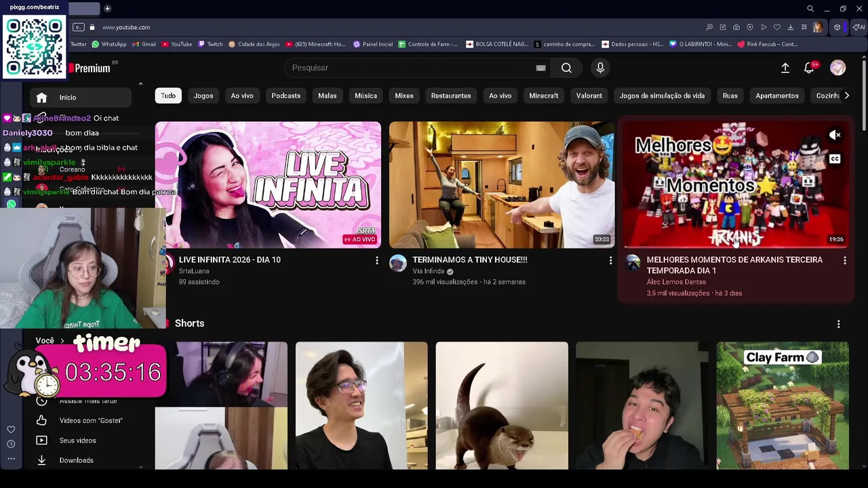Click the browser cube extensions icon
This screenshot has height=488, width=868.
point(837,27)
